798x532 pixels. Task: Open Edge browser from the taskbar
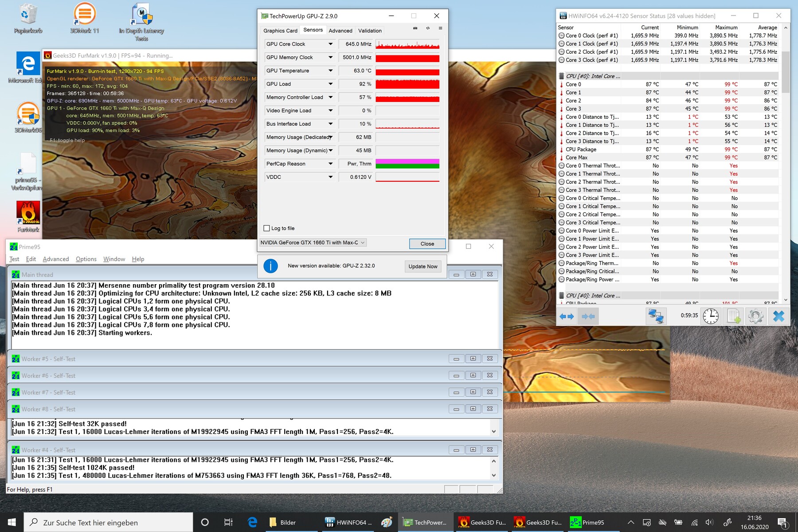tap(252, 522)
